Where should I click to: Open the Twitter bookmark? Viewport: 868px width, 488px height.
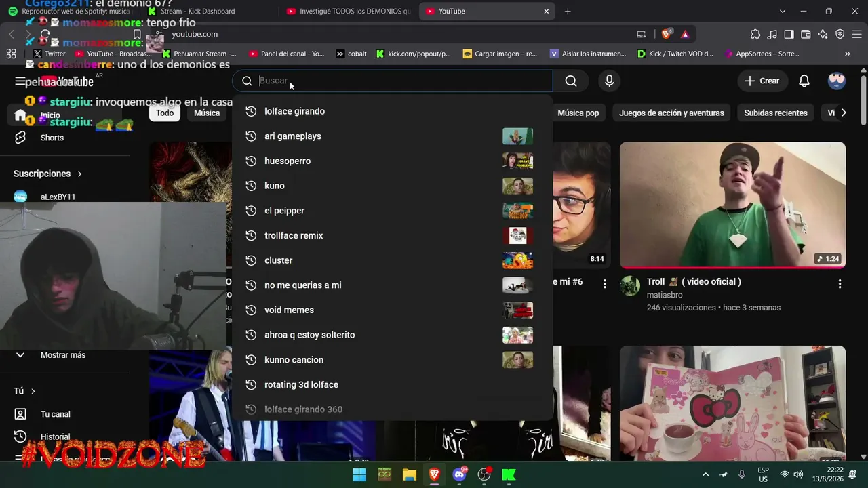click(50, 54)
